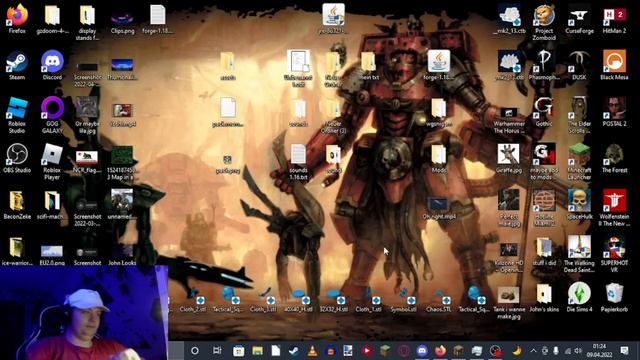
Task: Select the Tank i wanna make.jpg file
Action: click(x=509, y=303)
